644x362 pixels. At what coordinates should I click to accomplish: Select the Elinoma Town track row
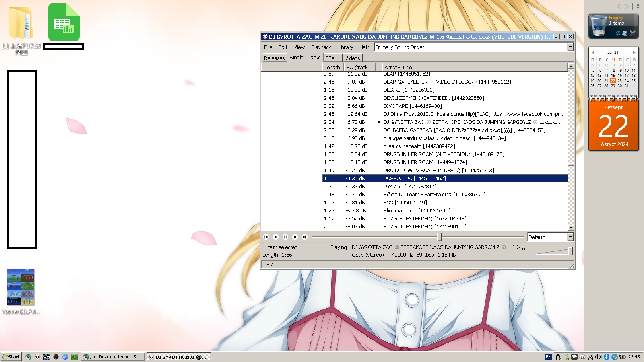point(445,210)
